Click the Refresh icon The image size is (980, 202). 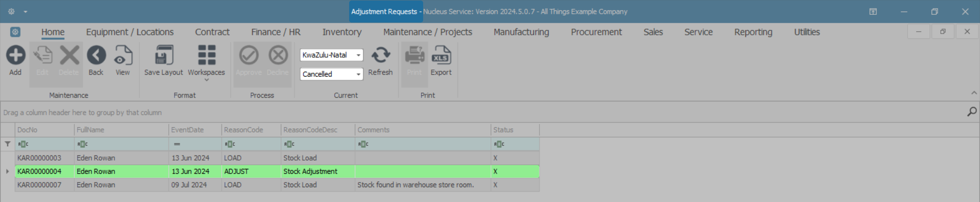[x=380, y=55]
